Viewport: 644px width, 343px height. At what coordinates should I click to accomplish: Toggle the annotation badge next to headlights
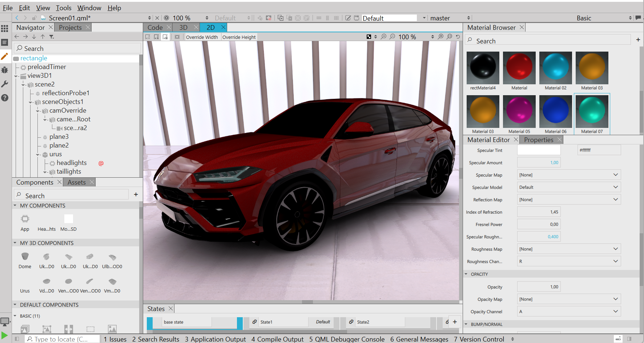coord(101,163)
